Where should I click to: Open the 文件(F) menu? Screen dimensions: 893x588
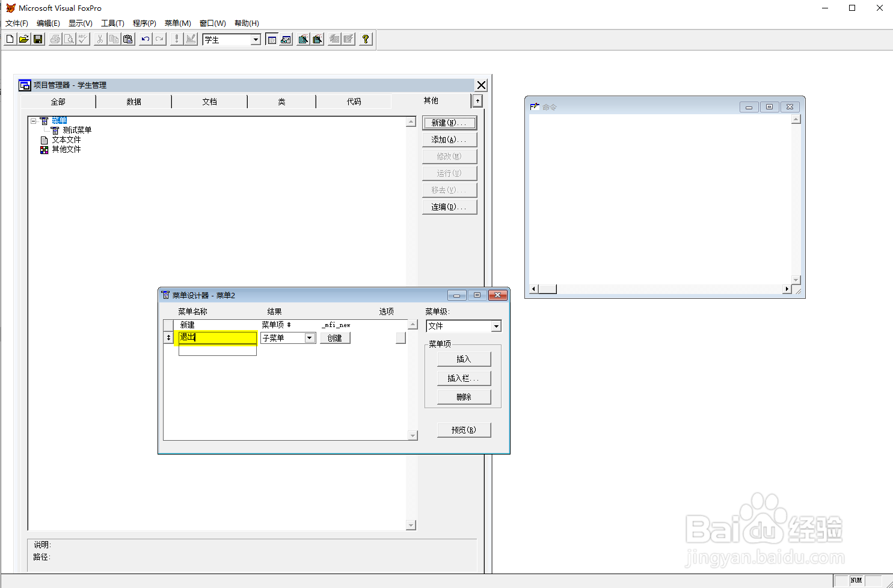17,23
